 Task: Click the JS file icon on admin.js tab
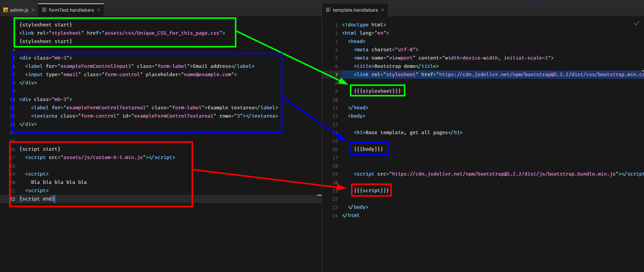[x=6, y=10]
